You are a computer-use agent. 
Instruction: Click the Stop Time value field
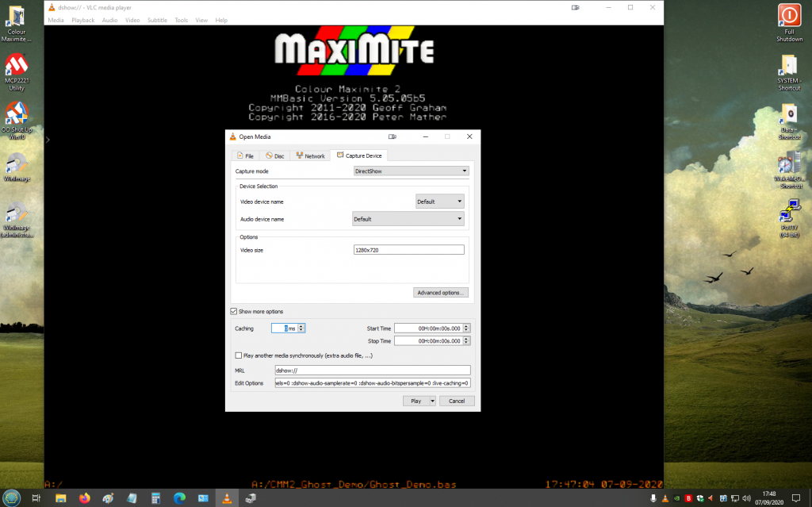[429, 340]
